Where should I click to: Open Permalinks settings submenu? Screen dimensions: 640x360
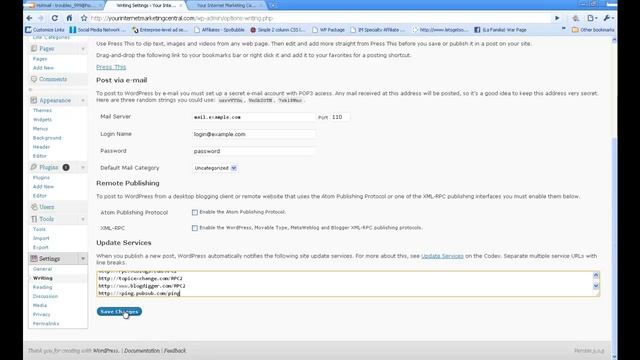[x=46, y=323]
